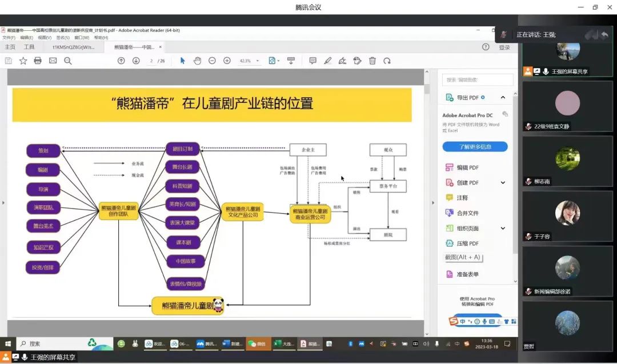
Task: Send the file with the email envelope icon
Action: click(53, 61)
